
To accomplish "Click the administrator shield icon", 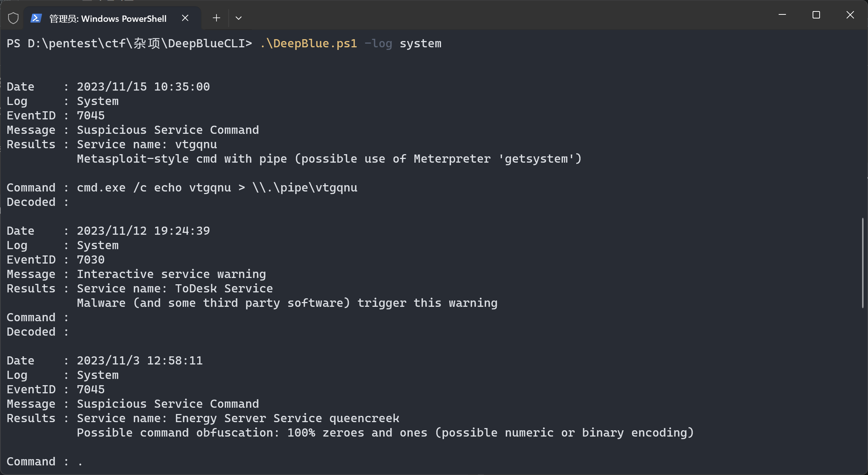I will coord(13,18).
